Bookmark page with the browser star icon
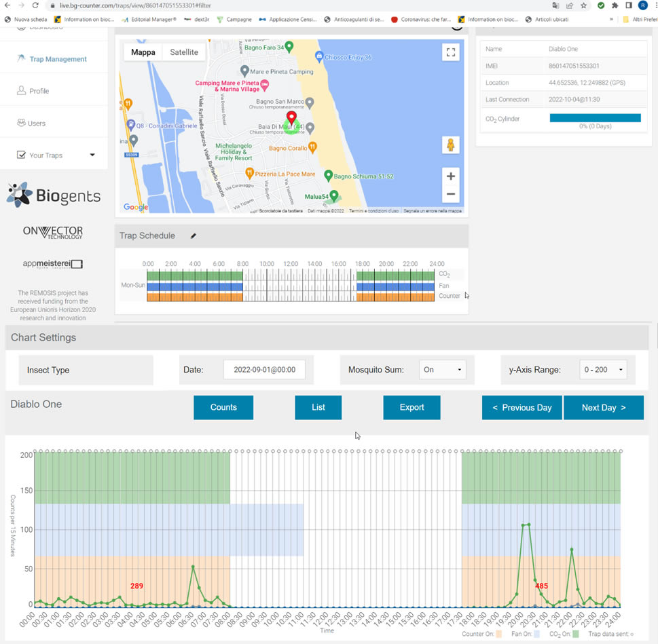This screenshot has height=644, width=658. pos(583,5)
